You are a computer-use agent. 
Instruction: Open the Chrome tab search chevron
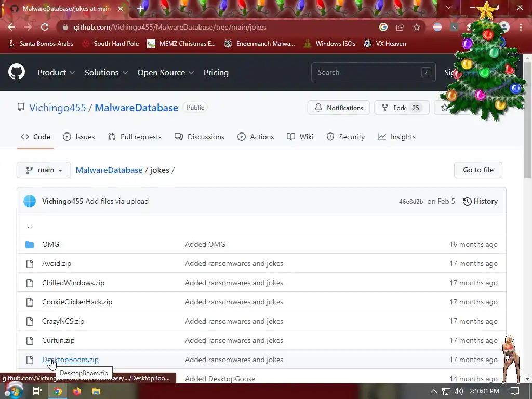[448, 7]
